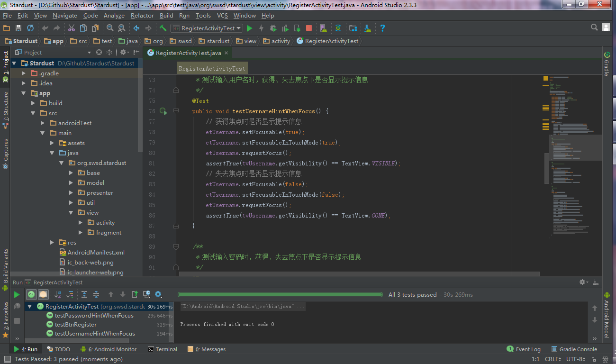
Task: Open the Structure side panel
Action: tap(6, 111)
